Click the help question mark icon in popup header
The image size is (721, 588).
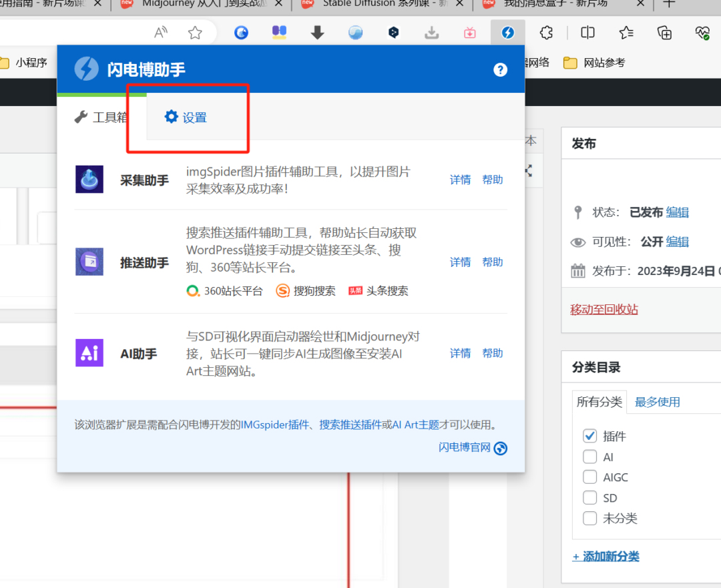[500, 69]
